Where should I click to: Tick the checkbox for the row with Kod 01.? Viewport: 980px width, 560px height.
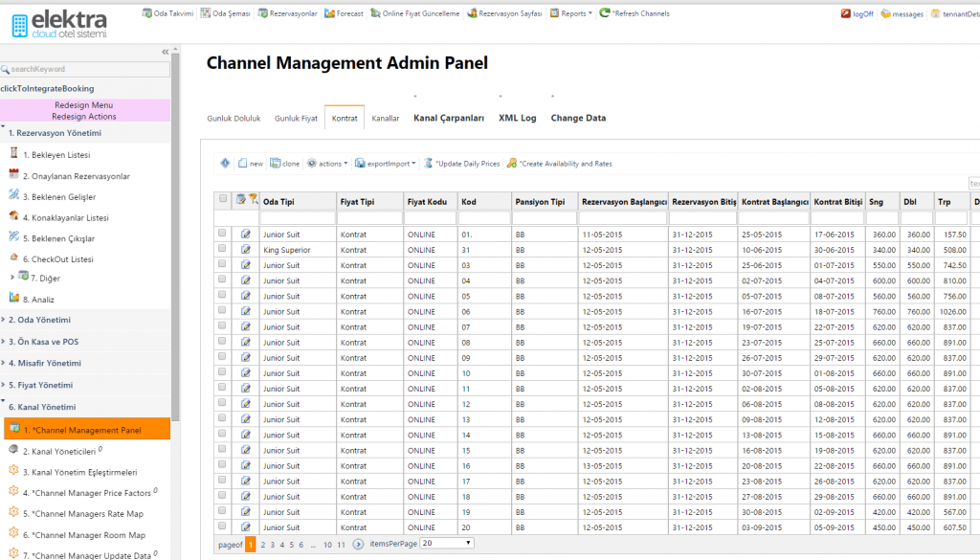(x=222, y=234)
